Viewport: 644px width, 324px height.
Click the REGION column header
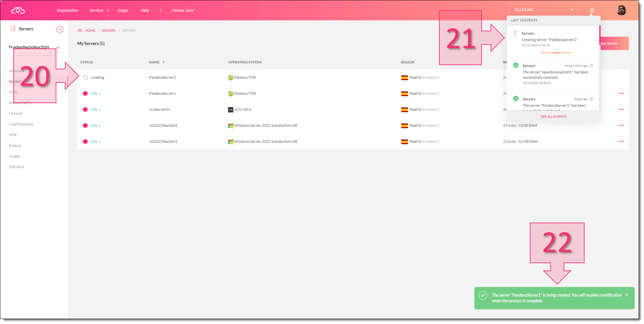[x=407, y=62]
